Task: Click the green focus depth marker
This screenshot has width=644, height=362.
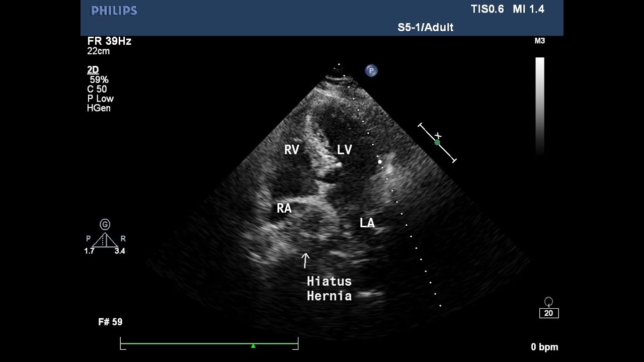Action: pyautogui.click(x=437, y=143)
